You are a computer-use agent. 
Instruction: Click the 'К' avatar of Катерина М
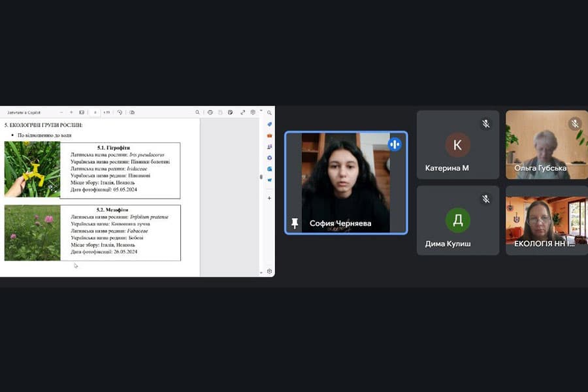coord(457,145)
